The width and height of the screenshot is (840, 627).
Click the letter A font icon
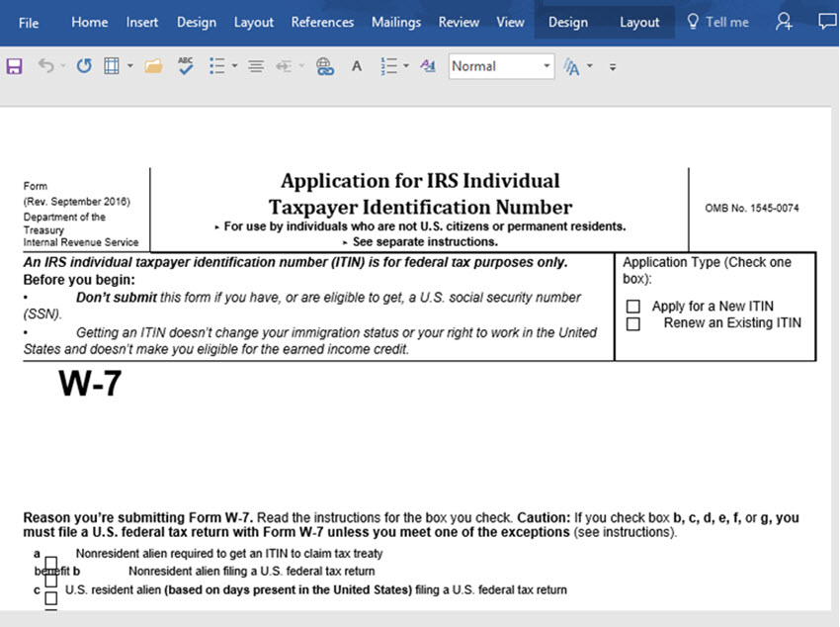coord(356,66)
